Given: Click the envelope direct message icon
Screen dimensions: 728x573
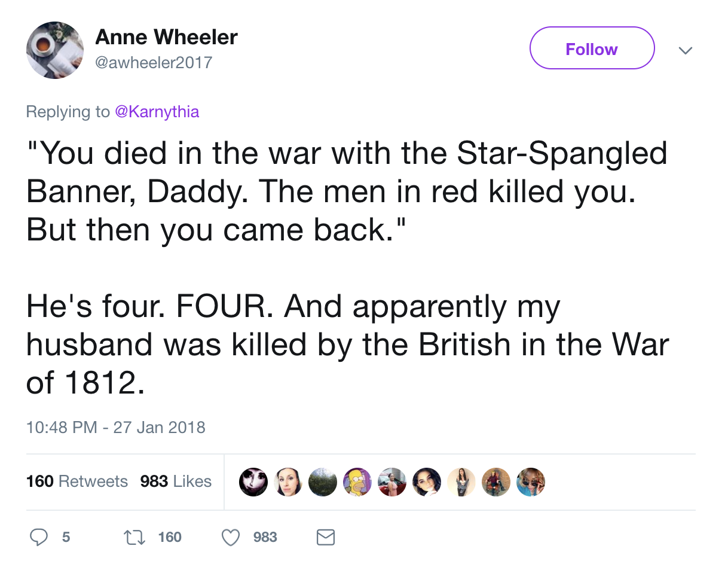Looking at the screenshot, I should pos(325,537).
